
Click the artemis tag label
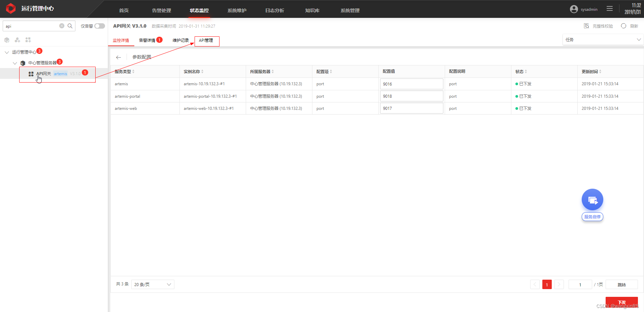click(x=61, y=74)
